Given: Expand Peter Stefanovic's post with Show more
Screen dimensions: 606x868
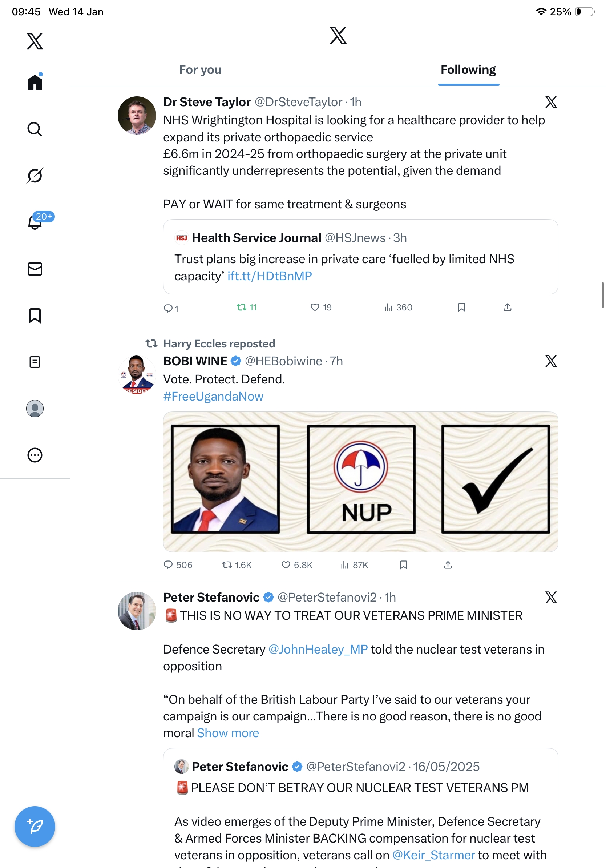Looking at the screenshot, I should tap(228, 733).
